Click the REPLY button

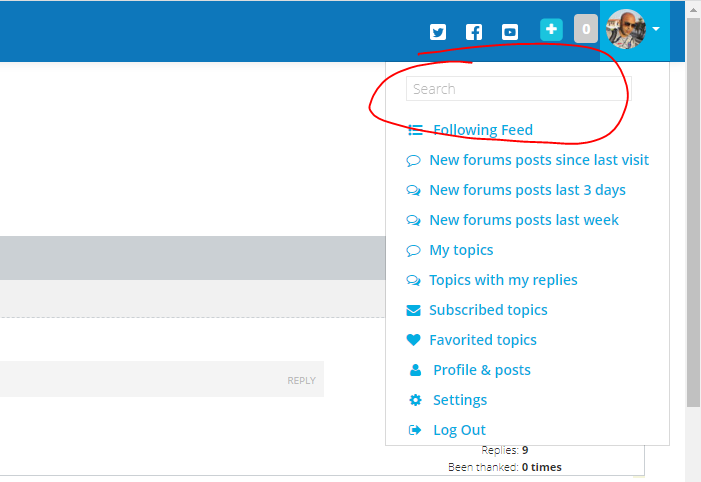(x=301, y=381)
